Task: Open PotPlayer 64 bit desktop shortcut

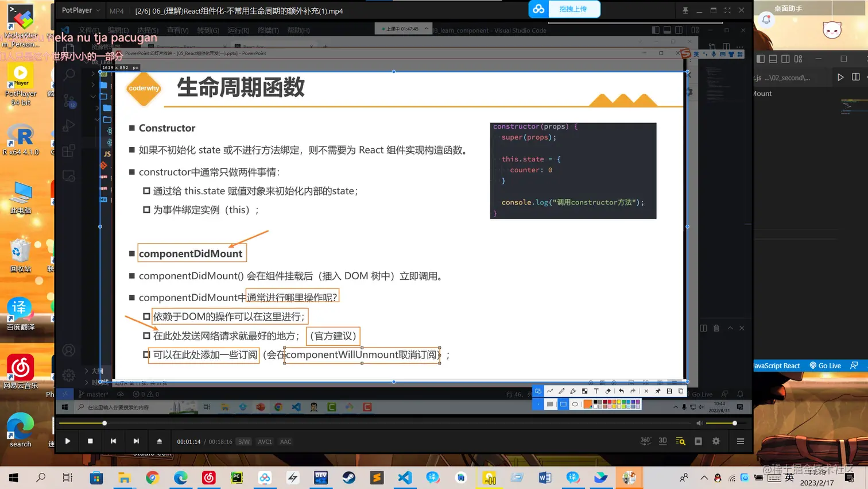Action: coord(21,84)
